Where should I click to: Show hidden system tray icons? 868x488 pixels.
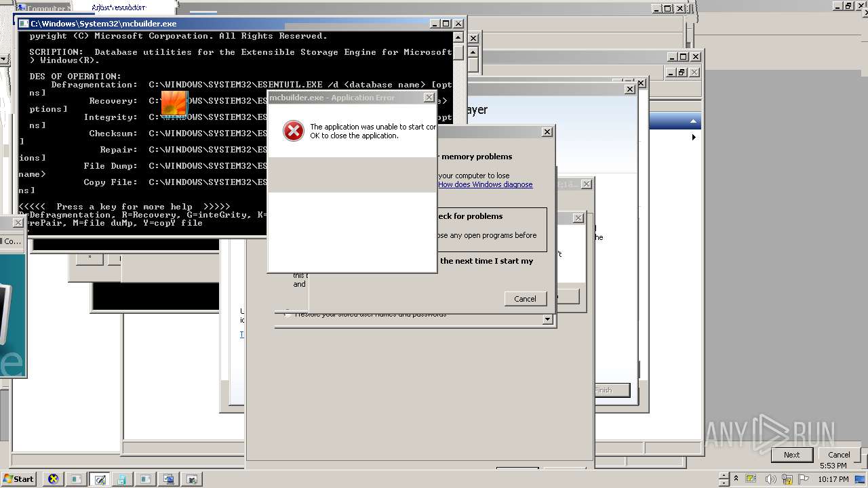736,479
